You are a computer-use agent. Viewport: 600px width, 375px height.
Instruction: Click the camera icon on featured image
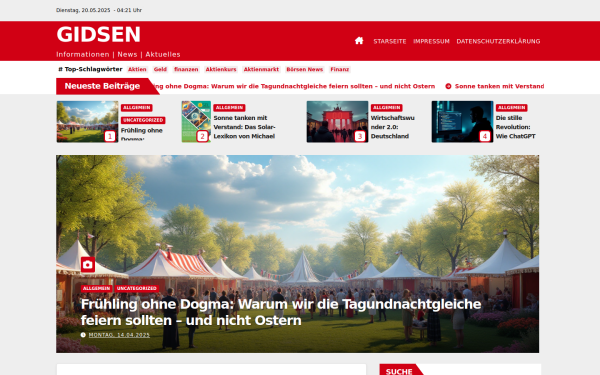[88, 264]
